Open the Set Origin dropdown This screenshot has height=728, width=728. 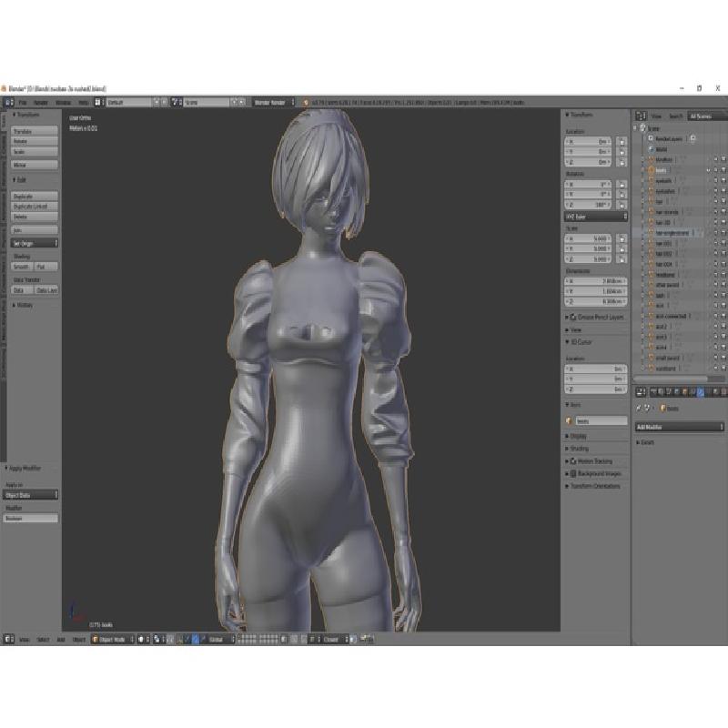(x=35, y=243)
